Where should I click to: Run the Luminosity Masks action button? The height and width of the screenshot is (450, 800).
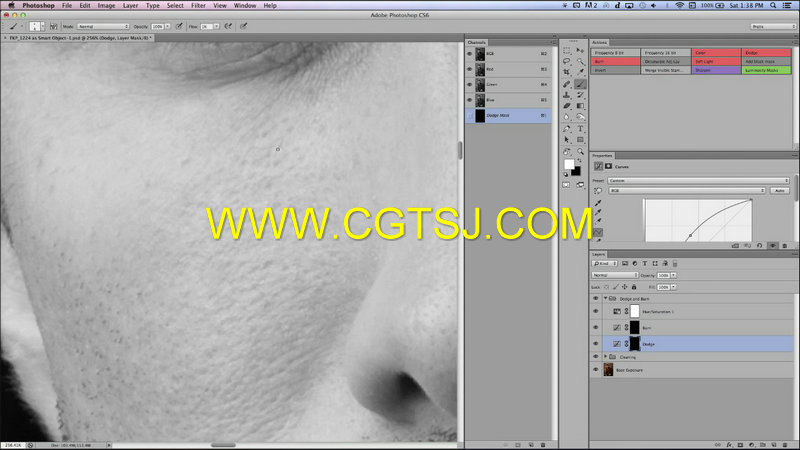[766, 70]
